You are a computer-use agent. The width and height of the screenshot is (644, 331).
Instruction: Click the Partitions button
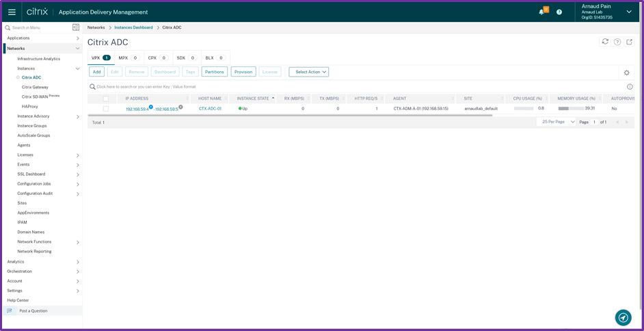point(215,72)
